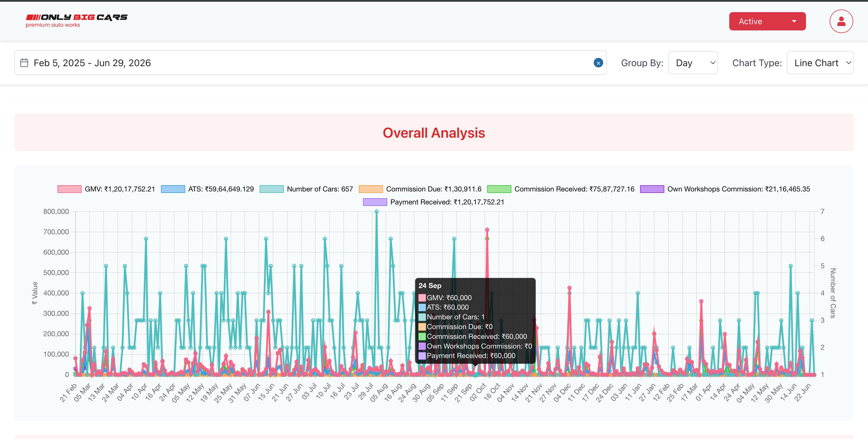Open the Chart Type Line Chart dropdown
Screen dimensions: 868x439
coord(820,63)
